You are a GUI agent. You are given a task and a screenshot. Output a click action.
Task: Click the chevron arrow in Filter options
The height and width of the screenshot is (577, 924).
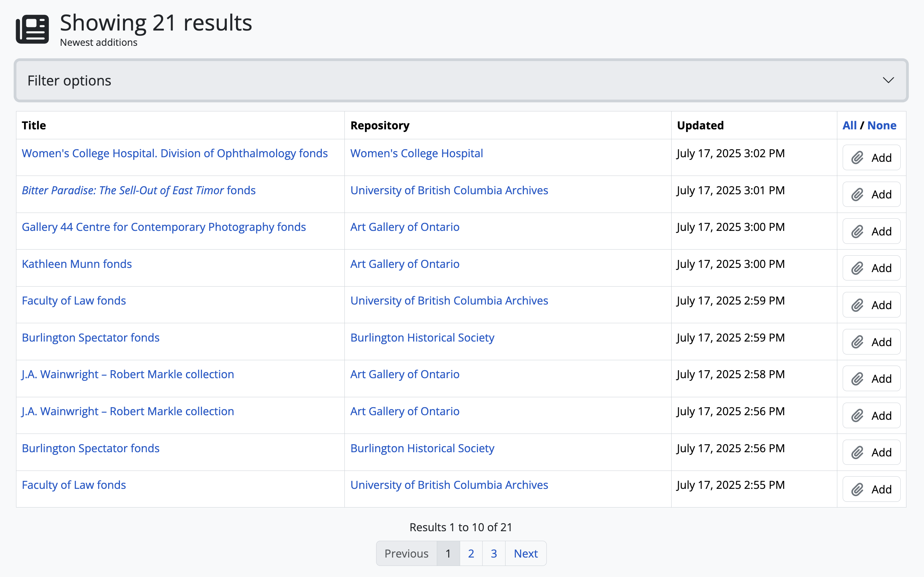click(888, 81)
